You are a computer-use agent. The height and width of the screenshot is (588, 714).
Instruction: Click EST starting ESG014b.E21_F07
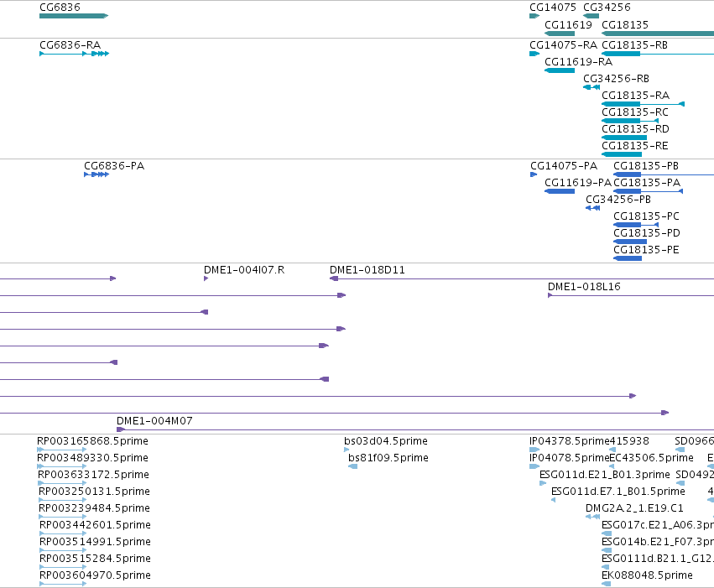click(x=658, y=542)
